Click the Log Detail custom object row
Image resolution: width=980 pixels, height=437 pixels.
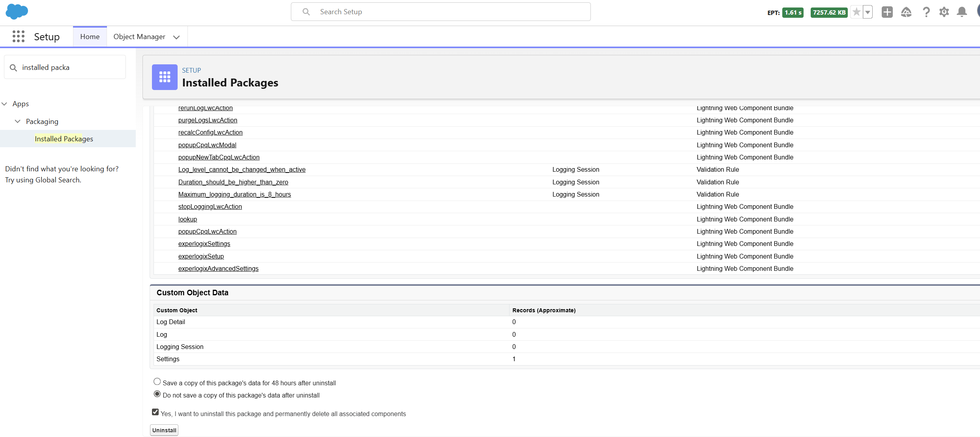[566, 322]
